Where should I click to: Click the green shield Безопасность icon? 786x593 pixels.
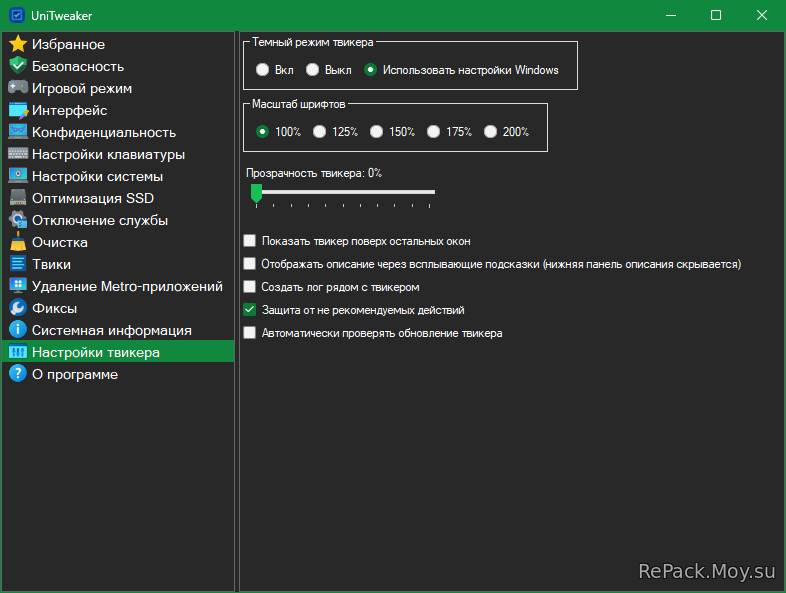click(17, 66)
